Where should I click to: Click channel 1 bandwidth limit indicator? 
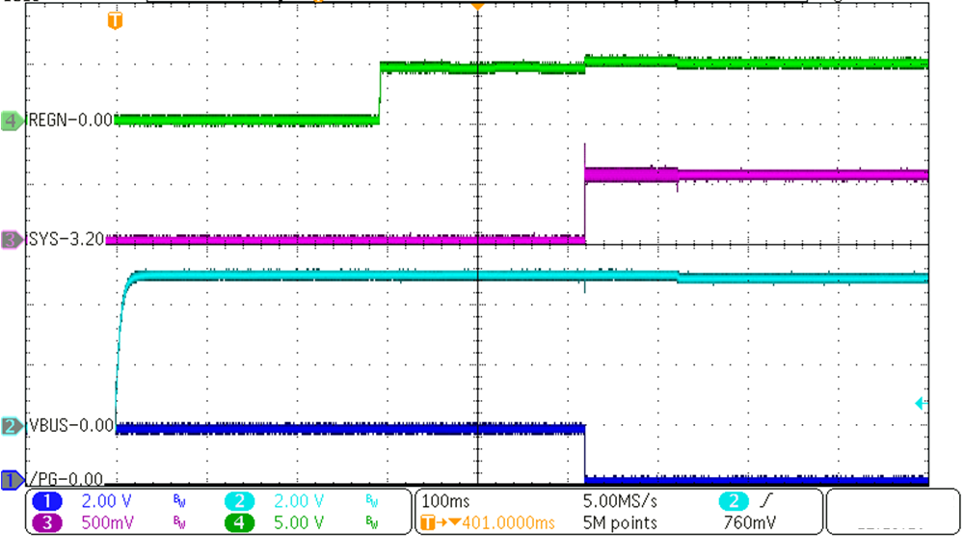178,501
